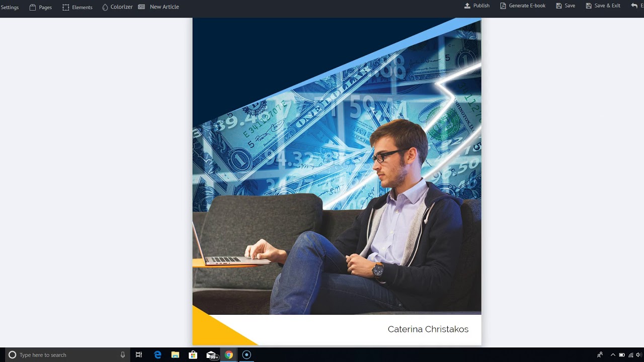Click the Cortana circle icon in search box
The width and height of the screenshot is (644, 362).
(13, 355)
